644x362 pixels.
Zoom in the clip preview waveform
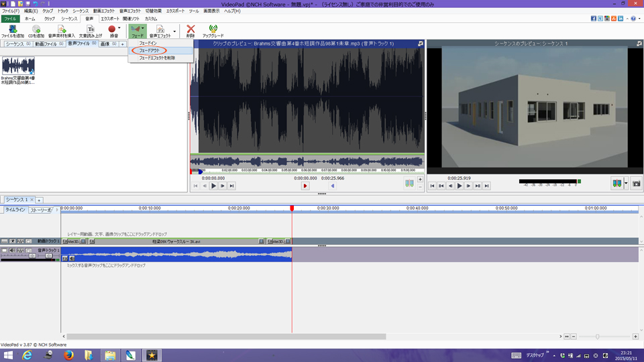pyautogui.click(x=420, y=180)
